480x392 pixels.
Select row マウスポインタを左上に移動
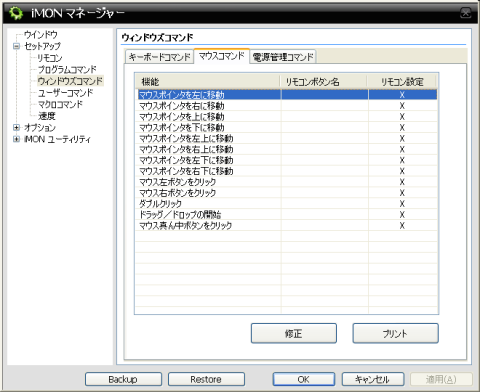point(286,138)
